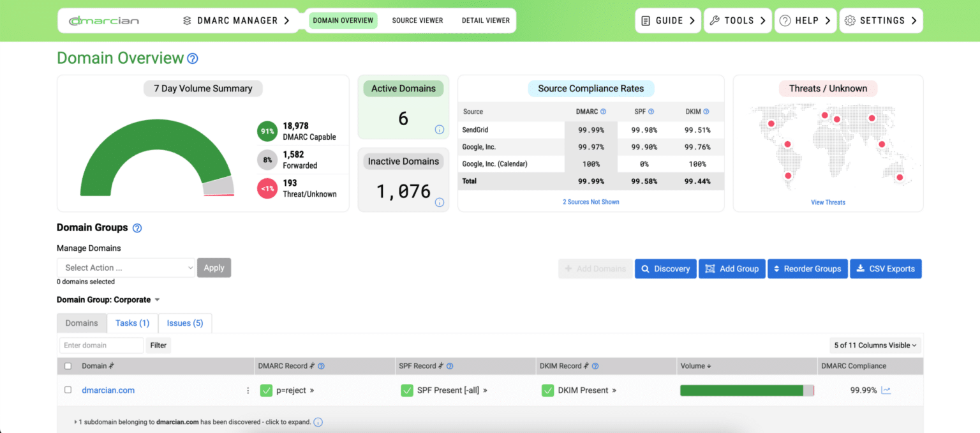Toggle the select-all checkbox in Domain header
This screenshot has height=433, width=980.
pos(68,367)
